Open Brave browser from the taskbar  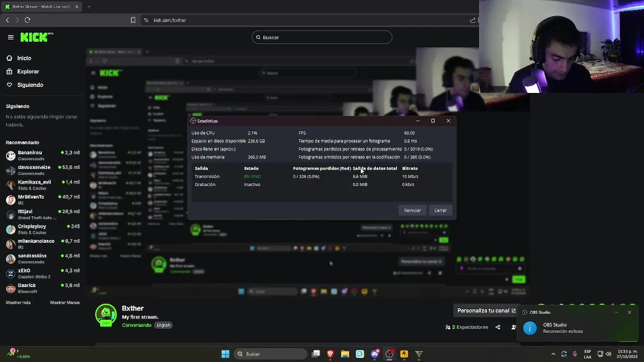click(x=331, y=354)
